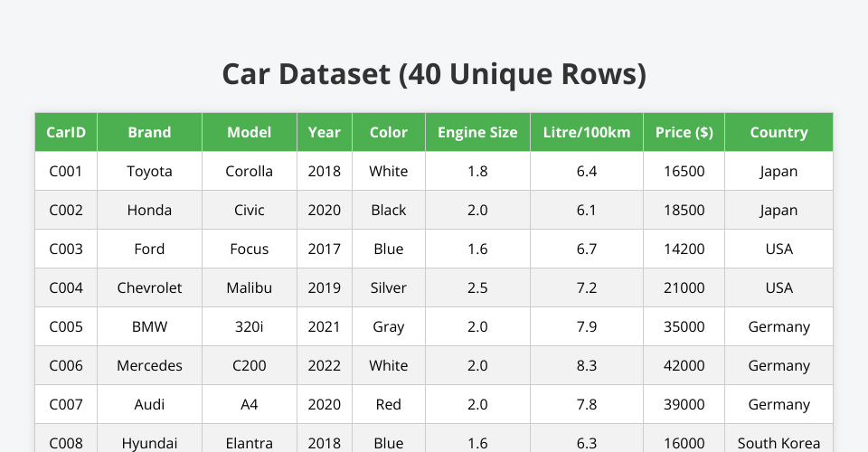This screenshot has height=452, width=868.
Task: Click the Engine Size column header
Action: tap(477, 132)
